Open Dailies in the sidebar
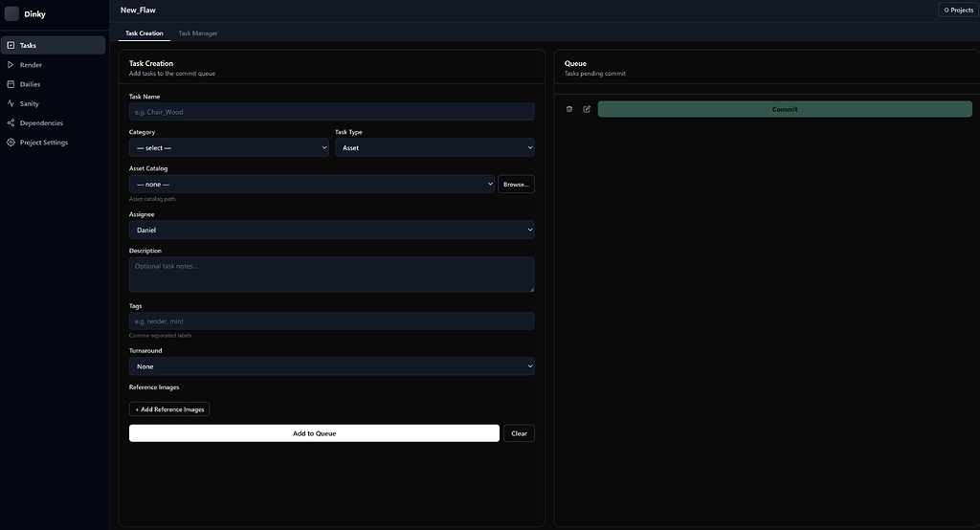Screen dimensions: 980x530 coord(54,84)
